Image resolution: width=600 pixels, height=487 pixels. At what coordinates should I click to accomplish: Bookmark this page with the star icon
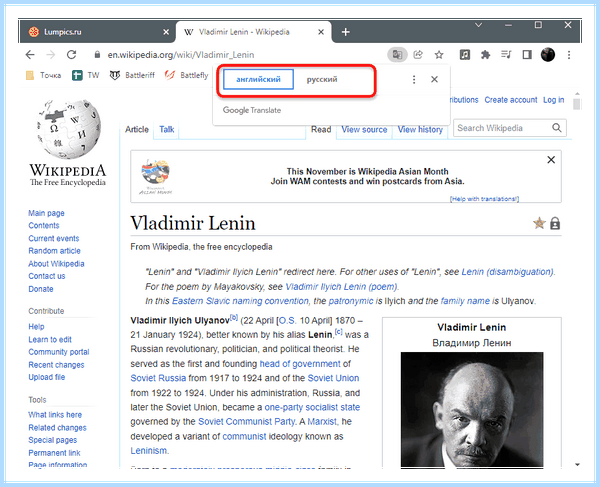click(x=439, y=55)
